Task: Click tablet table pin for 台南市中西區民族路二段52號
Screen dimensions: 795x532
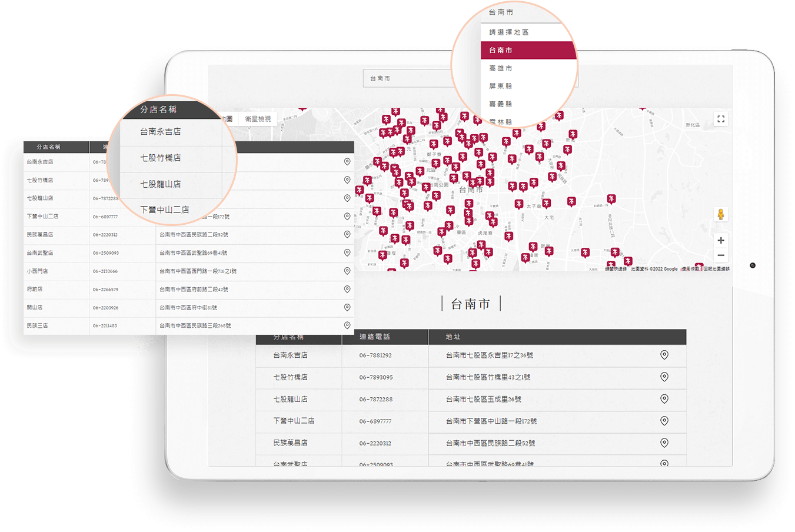Action: pos(664,443)
